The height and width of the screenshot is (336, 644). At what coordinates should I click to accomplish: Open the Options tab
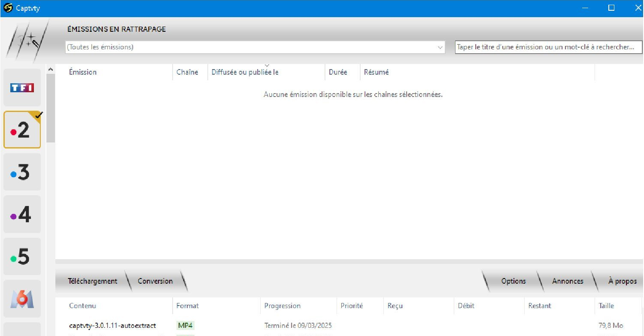513,282
